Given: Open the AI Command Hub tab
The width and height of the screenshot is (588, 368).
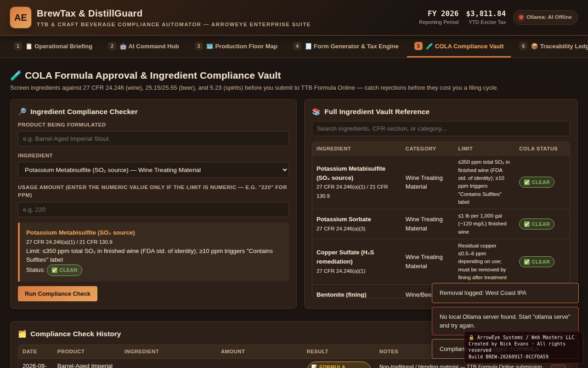Looking at the screenshot, I should (x=144, y=46).
